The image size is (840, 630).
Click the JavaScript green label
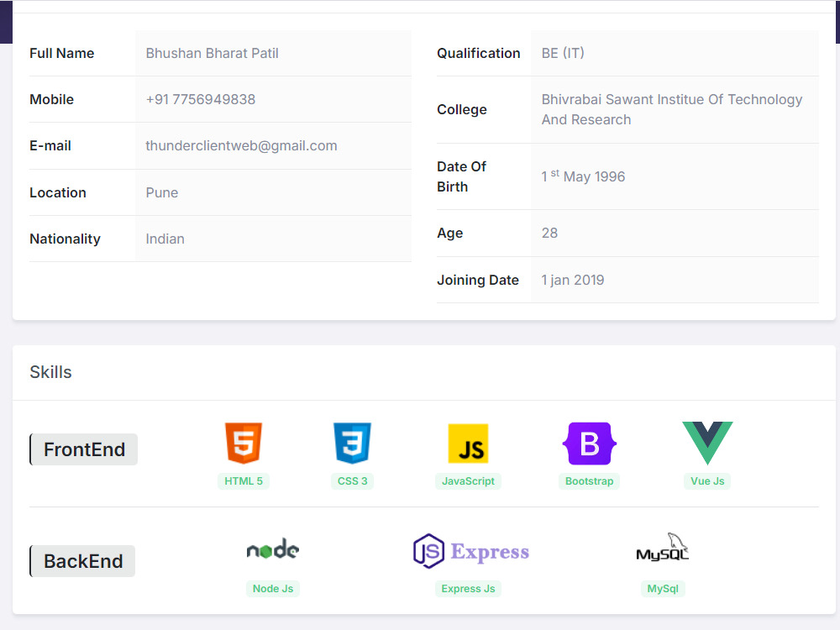(x=468, y=481)
